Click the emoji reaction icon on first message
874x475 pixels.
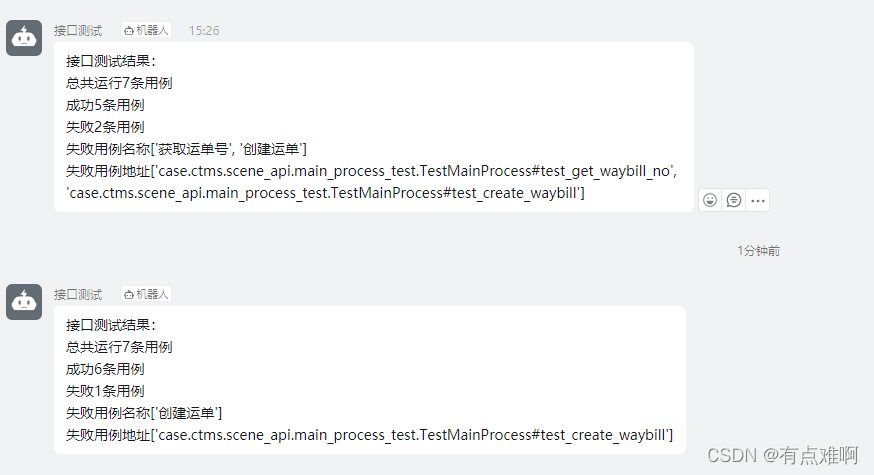click(710, 200)
